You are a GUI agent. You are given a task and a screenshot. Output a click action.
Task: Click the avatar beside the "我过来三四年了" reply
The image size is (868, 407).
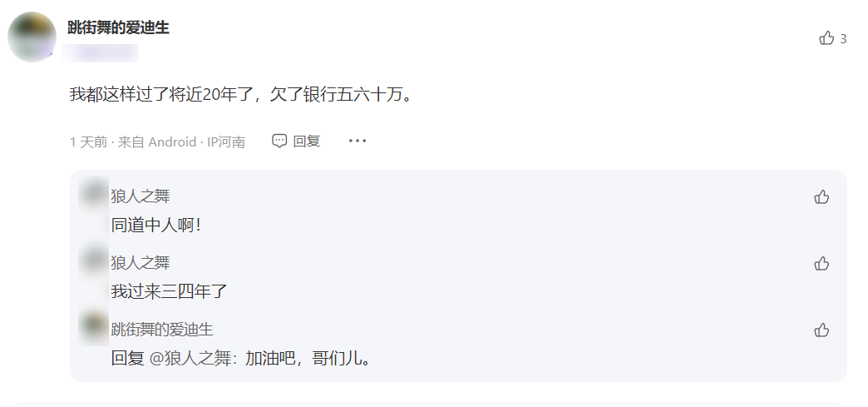[x=94, y=260]
